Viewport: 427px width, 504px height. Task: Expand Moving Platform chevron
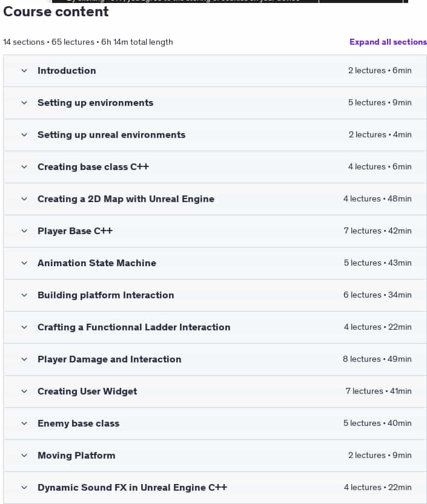point(24,456)
